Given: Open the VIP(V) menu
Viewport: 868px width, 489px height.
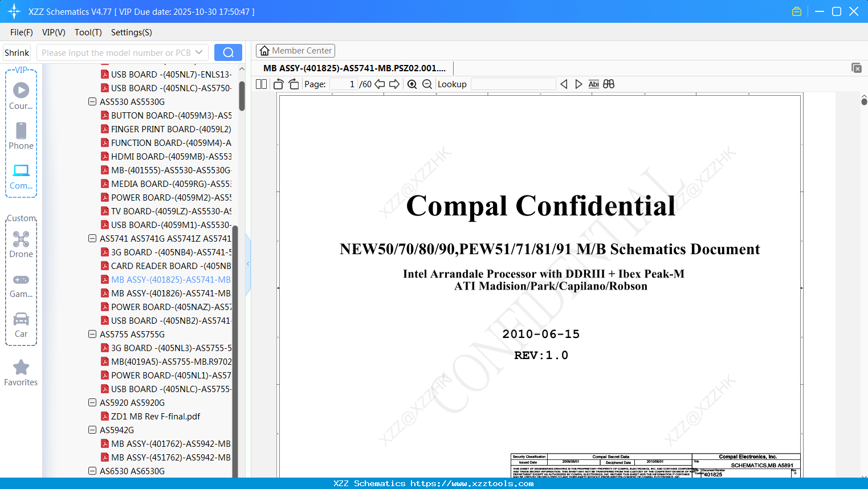Looking at the screenshot, I should (x=54, y=32).
